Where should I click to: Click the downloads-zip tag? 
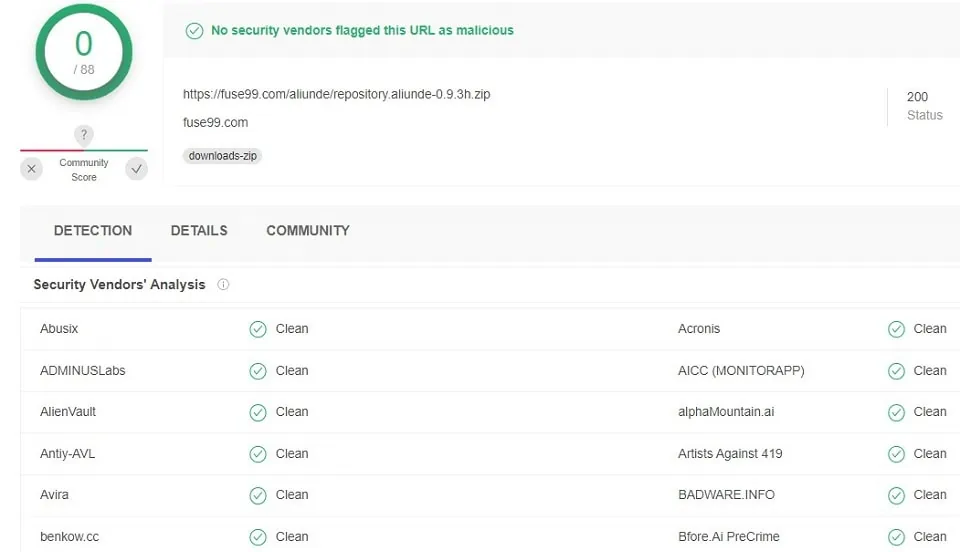pos(223,156)
